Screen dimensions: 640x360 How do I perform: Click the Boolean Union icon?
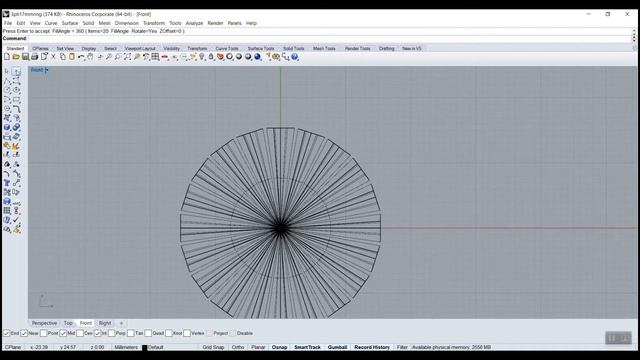click(x=16, y=127)
